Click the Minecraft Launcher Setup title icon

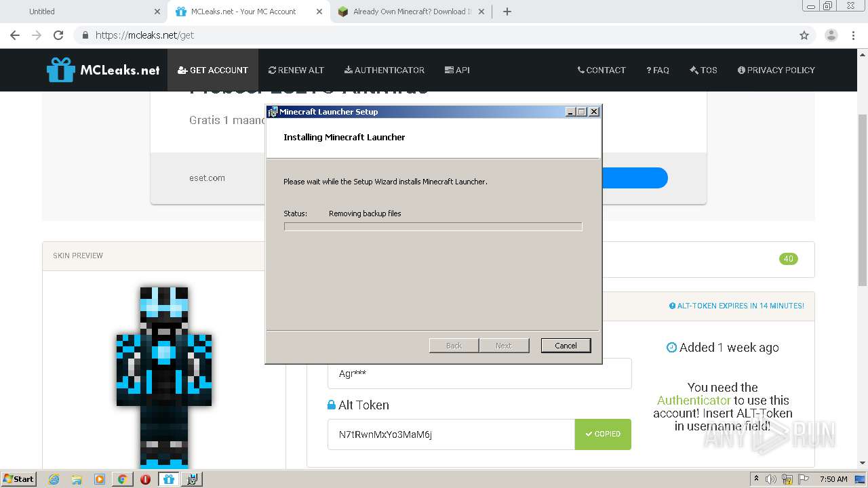273,112
